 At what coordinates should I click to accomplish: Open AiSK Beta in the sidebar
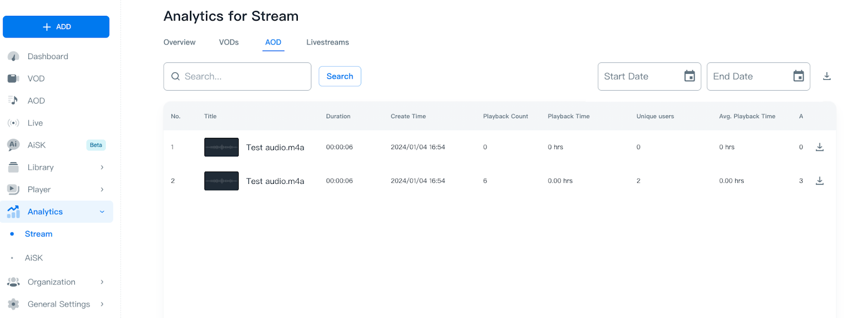[36, 145]
